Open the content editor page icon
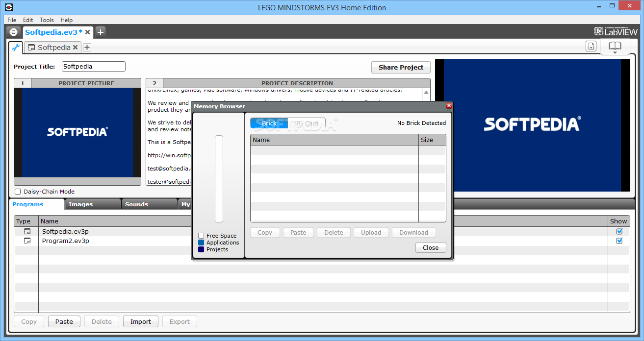This screenshot has height=341, width=644. 592,46
